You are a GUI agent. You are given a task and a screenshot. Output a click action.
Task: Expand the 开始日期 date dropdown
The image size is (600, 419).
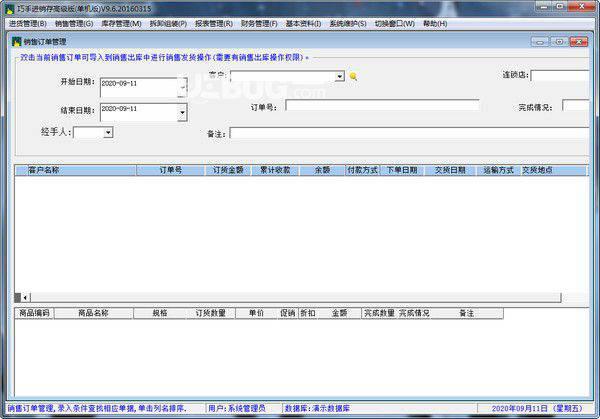183,88
